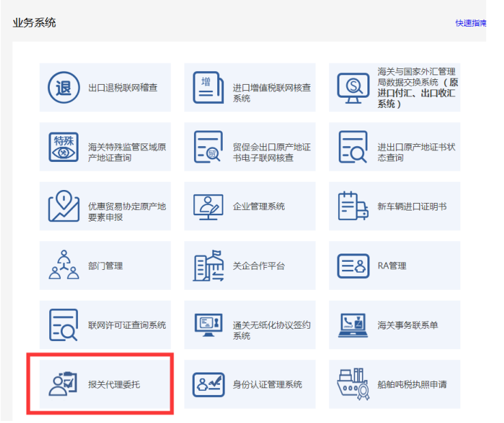
Task: Open 关企合作平台
Action: pyautogui.click(x=250, y=265)
